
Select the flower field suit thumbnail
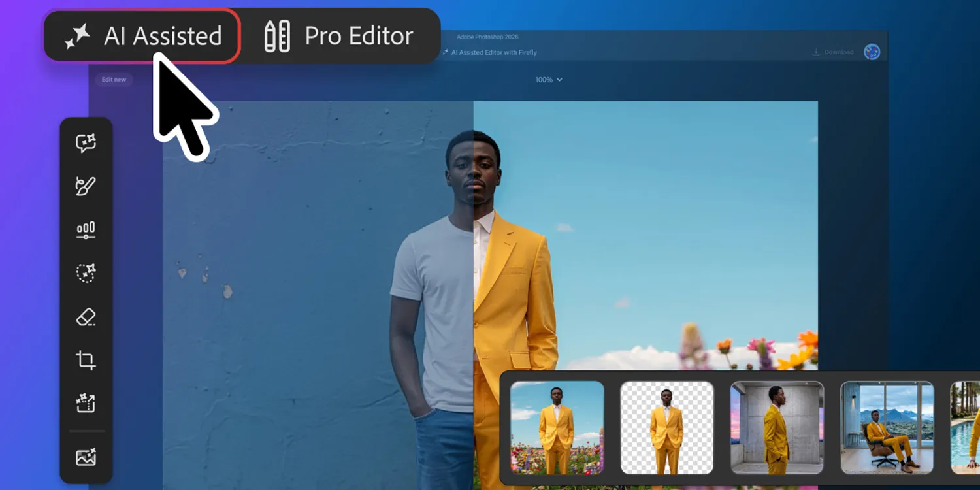click(557, 428)
